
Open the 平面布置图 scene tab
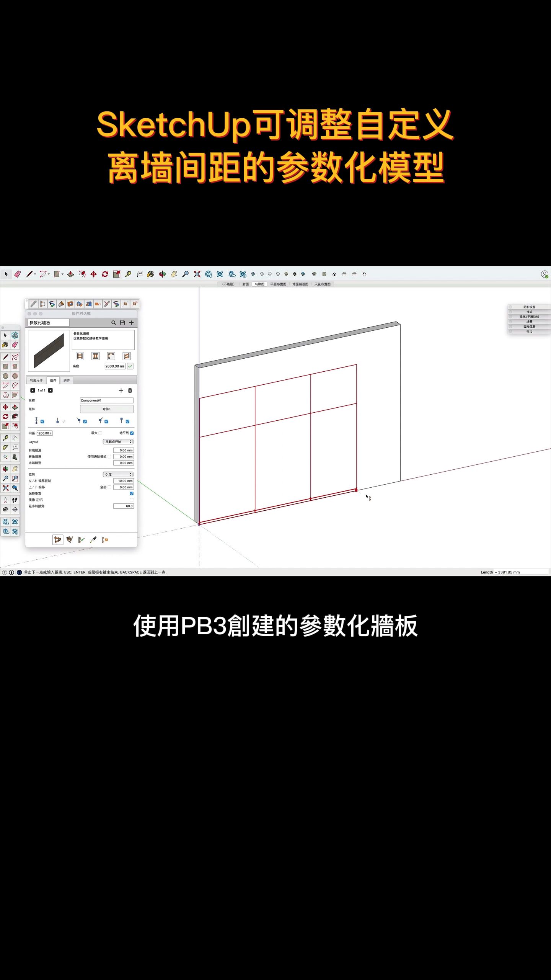(278, 284)
